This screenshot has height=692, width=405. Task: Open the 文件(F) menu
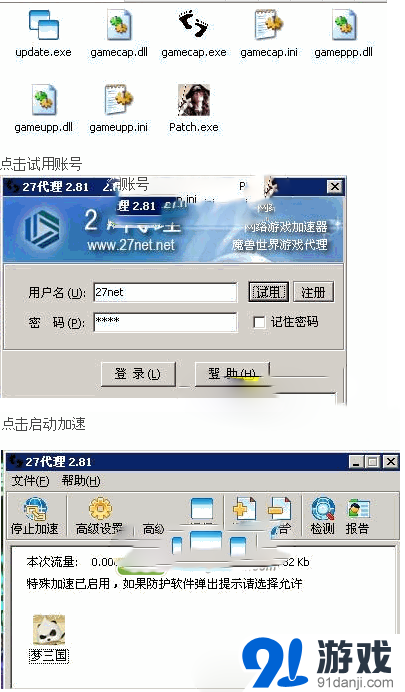(x=30, y=481)
